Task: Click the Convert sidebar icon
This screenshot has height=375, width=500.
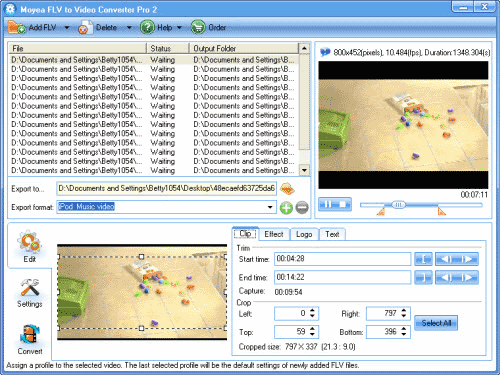Action: (x=30, y=339)
